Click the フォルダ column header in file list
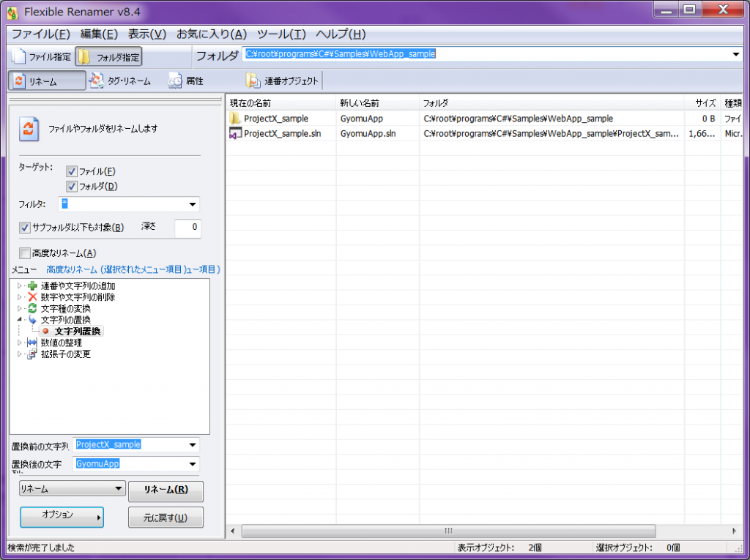This screenshot has height=560, width=750. (552, 102)
